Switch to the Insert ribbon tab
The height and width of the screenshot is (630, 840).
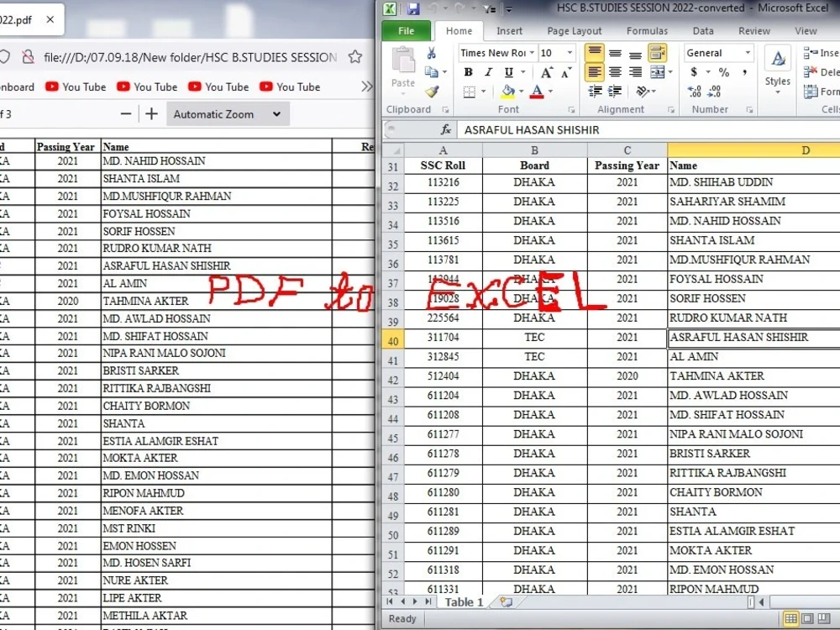coord(509,31)
